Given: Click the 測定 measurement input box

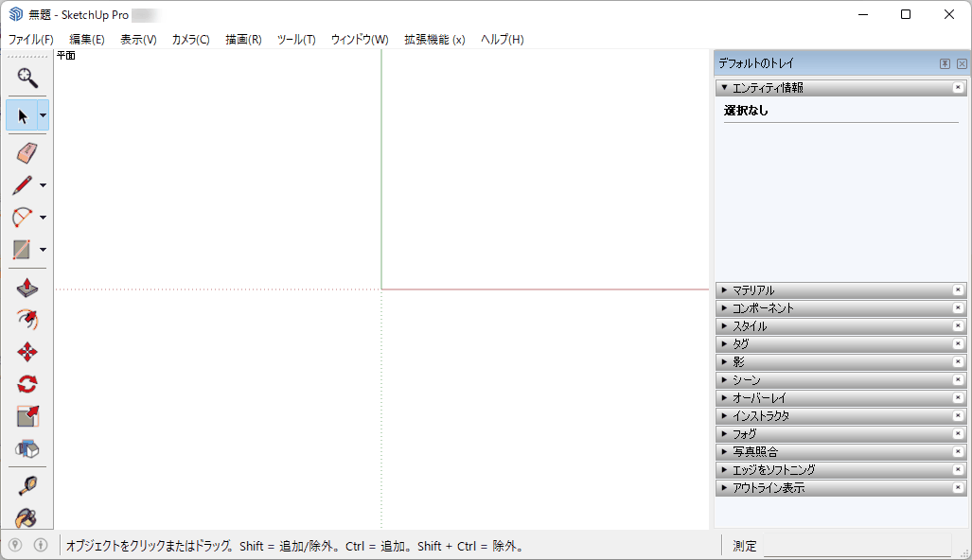Looking at the screenshot, I should click(x=857, y=546).
